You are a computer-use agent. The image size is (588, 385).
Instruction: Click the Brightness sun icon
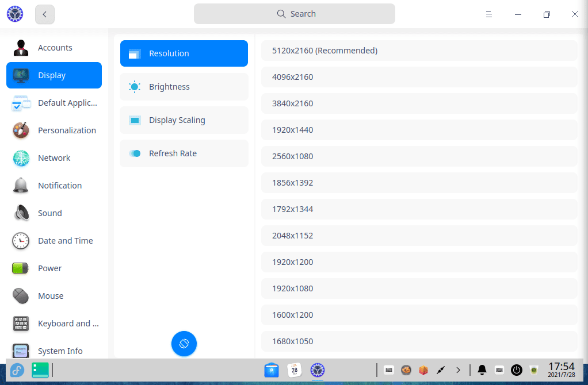point(134,87)
